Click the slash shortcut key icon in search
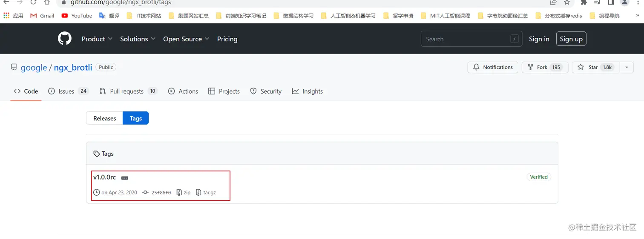Screen dimensions: 644x239 515,39
